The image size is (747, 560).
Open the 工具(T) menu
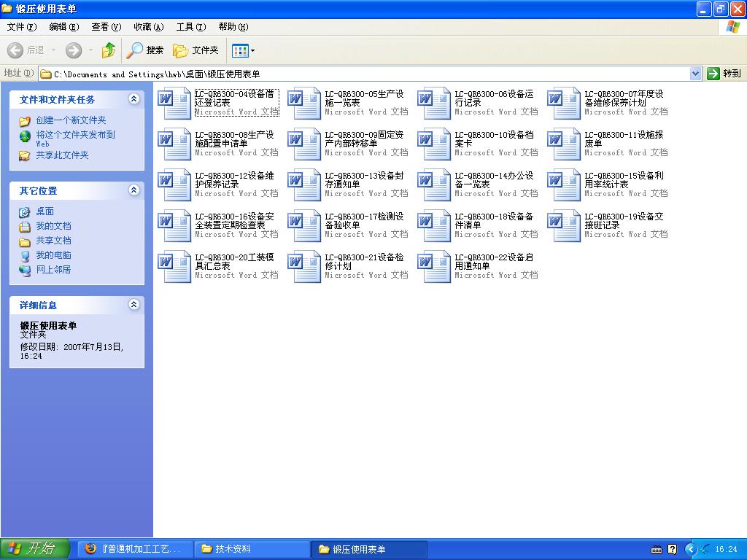(191, 27)
